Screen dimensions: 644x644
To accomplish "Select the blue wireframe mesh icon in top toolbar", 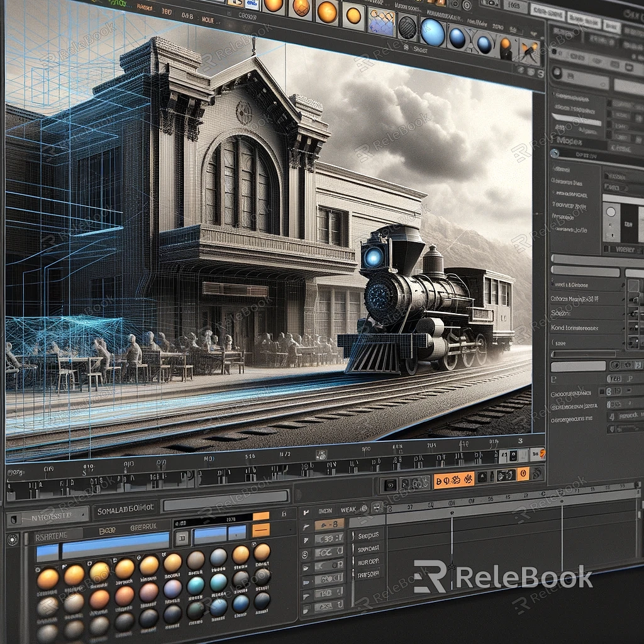I will pos(381,23).
